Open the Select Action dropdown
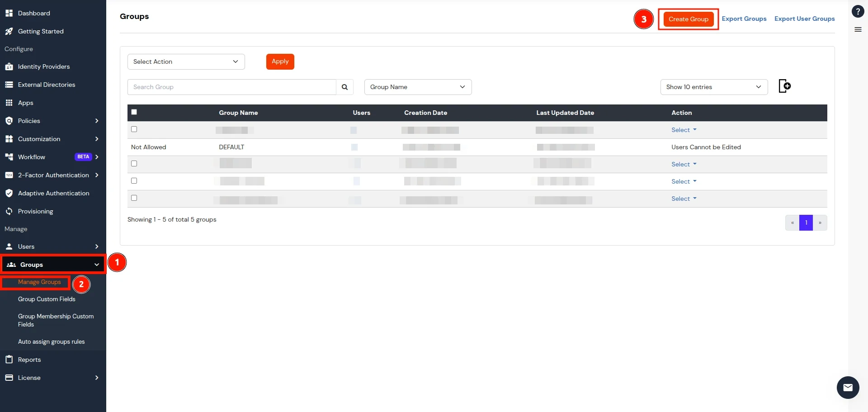Screen dimensions: 868x412 (x=186, y=62)
